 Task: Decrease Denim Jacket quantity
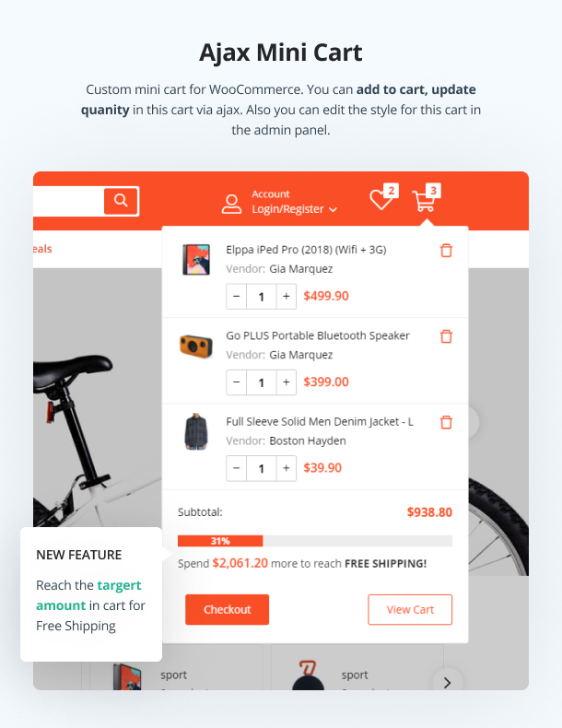pyautogui.click(x=236, y=468)
